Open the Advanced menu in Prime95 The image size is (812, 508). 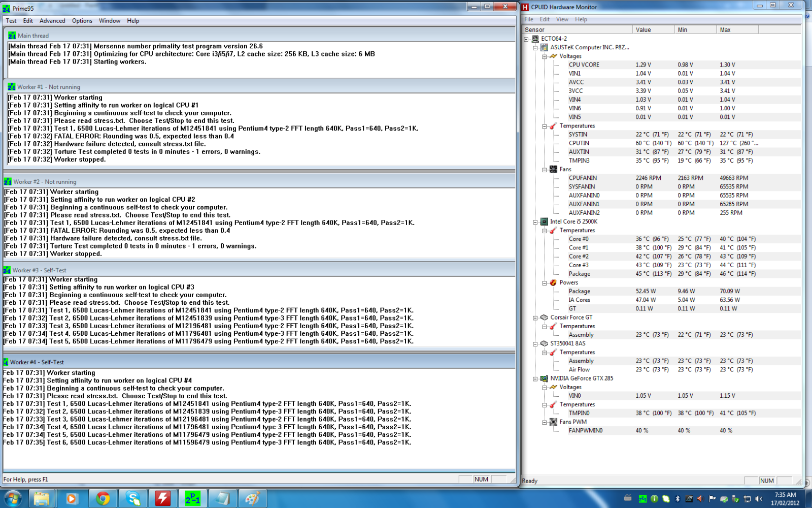point(52,21)
